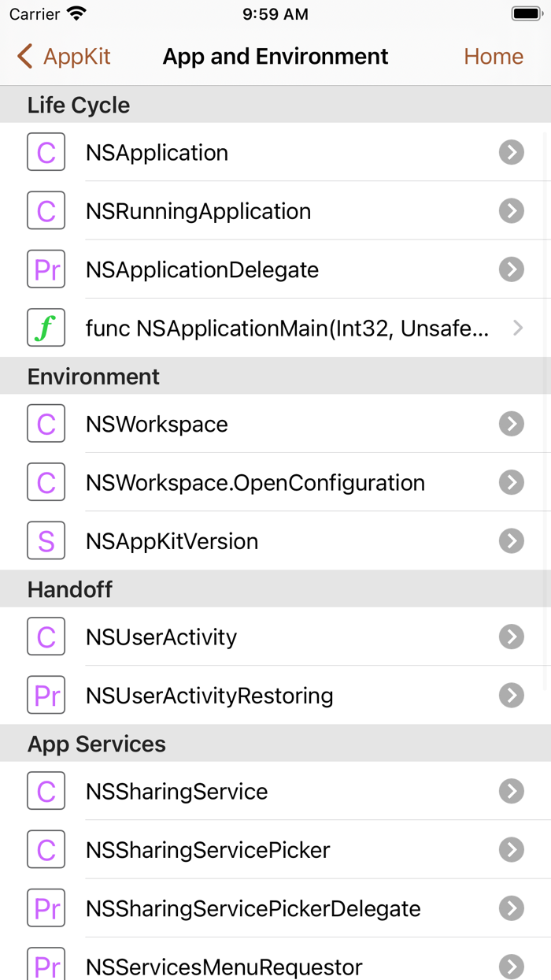
Task: Tap the class icon beside NSApplication
Action: tap(46, 152)
